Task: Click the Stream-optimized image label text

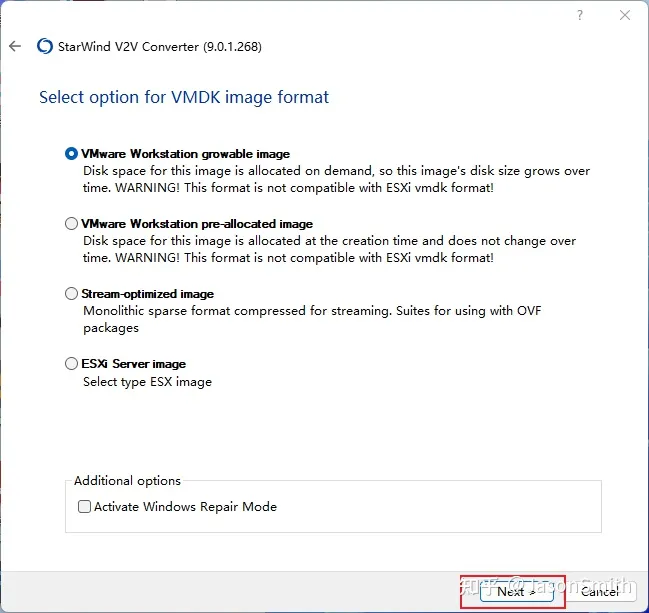Action: (147, 294)
